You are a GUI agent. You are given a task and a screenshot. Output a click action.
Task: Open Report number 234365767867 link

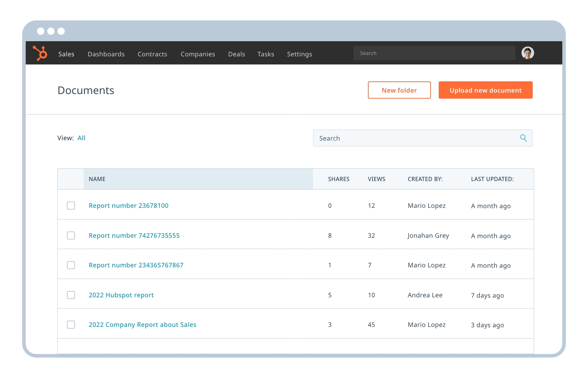tap(136, 265)
